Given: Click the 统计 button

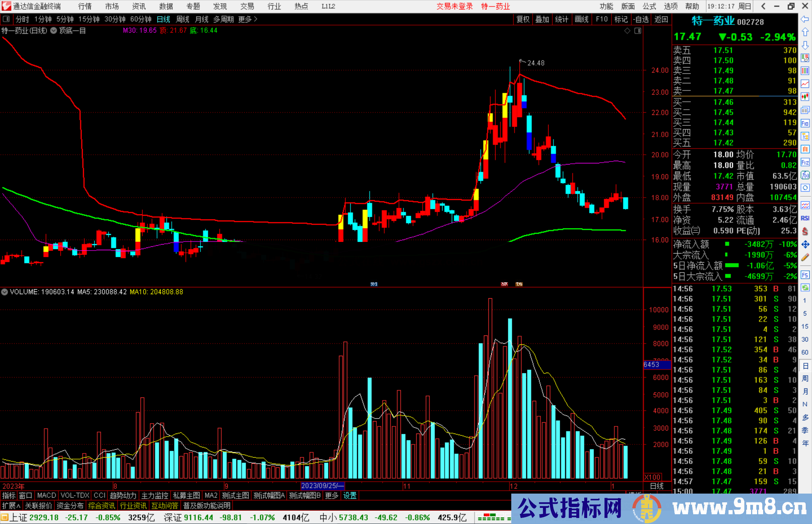Looking at the screenshot, I should [x=562, y=19].
